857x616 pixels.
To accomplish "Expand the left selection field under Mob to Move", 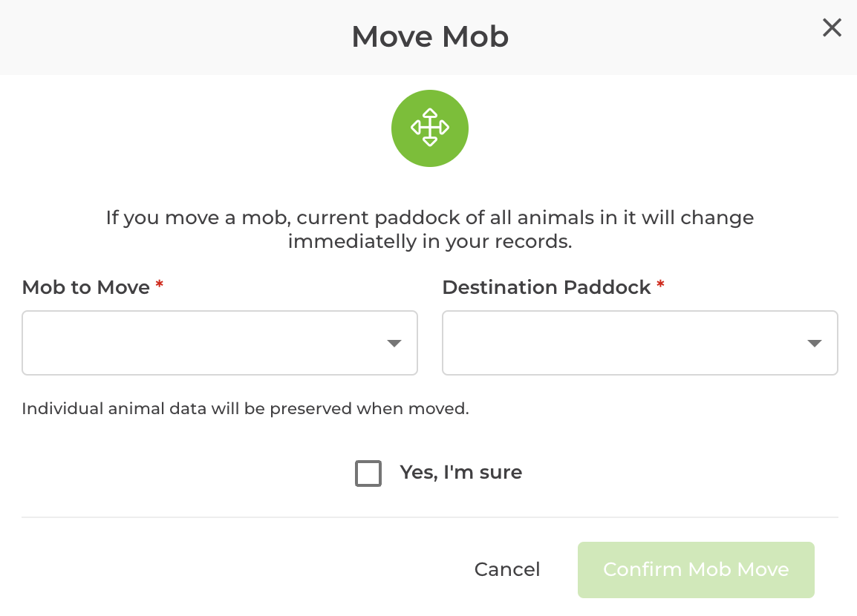I will point(219,342).
